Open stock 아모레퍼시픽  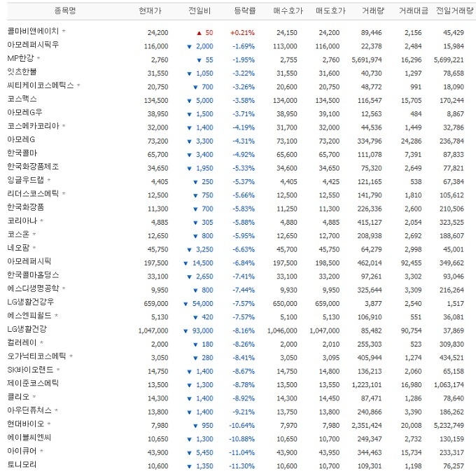click(29, 261)
